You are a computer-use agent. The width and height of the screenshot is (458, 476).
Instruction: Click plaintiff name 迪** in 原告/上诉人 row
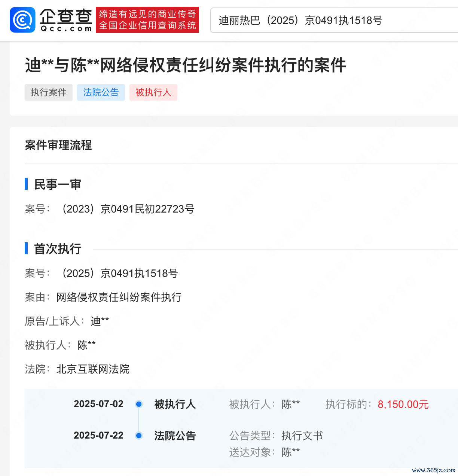point(100,321)
